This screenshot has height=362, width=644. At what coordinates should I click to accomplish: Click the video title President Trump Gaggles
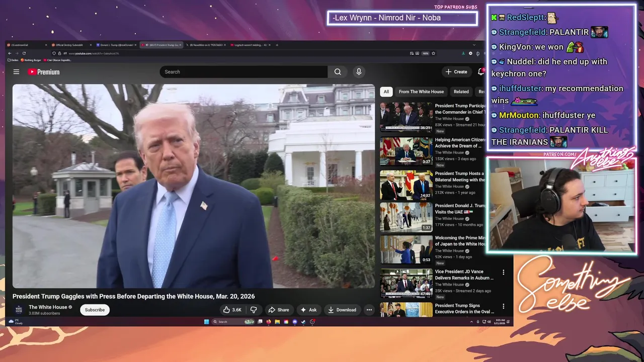[133, 297]
